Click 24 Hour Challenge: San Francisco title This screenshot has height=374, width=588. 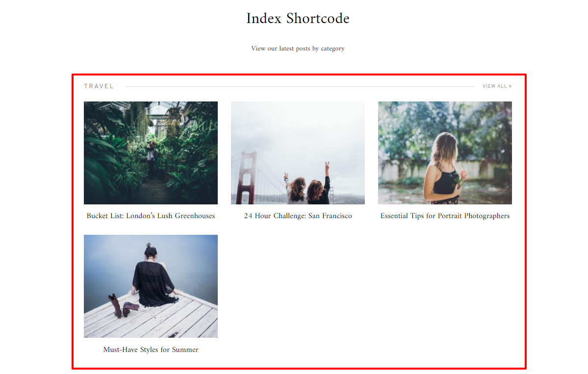pos(298,216)
